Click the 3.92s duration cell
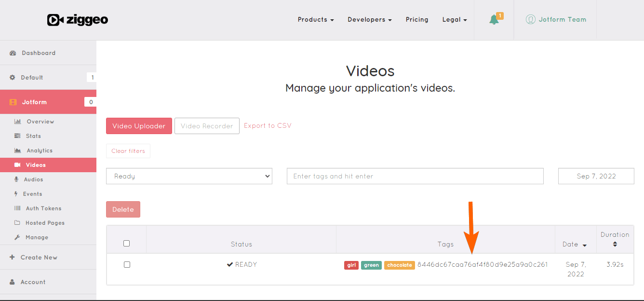 (615, 264)
